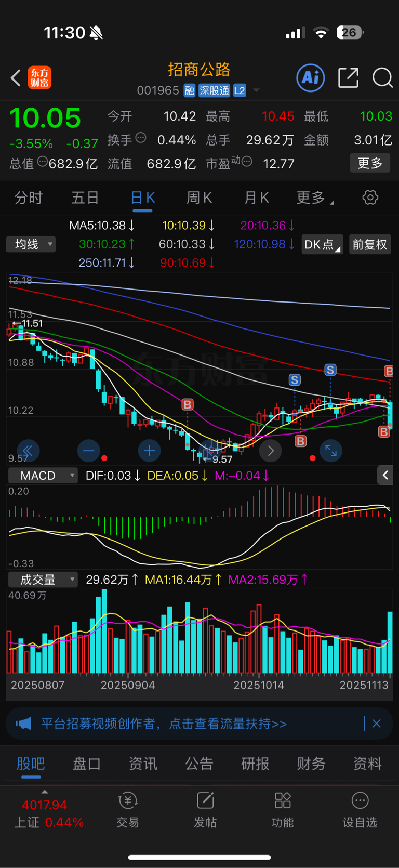Open the MACD indicator dropdown
The height and width of the screenshot is (868, 399).
(x=43, y=476)
